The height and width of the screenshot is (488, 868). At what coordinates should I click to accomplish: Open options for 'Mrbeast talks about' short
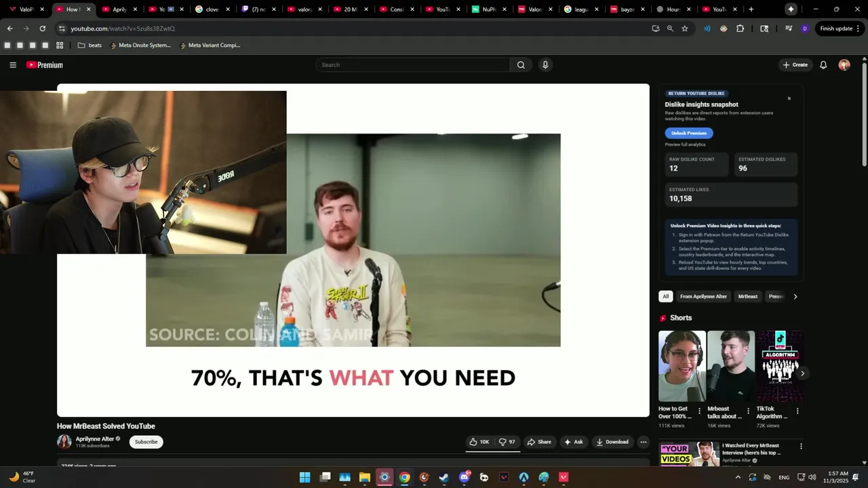coord(749,411)
